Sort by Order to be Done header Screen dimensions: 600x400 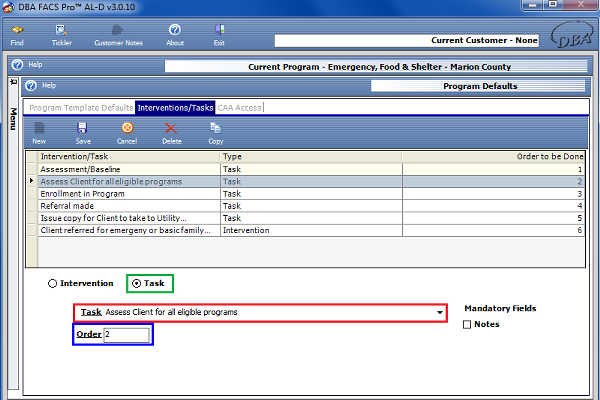coord(494,157)
